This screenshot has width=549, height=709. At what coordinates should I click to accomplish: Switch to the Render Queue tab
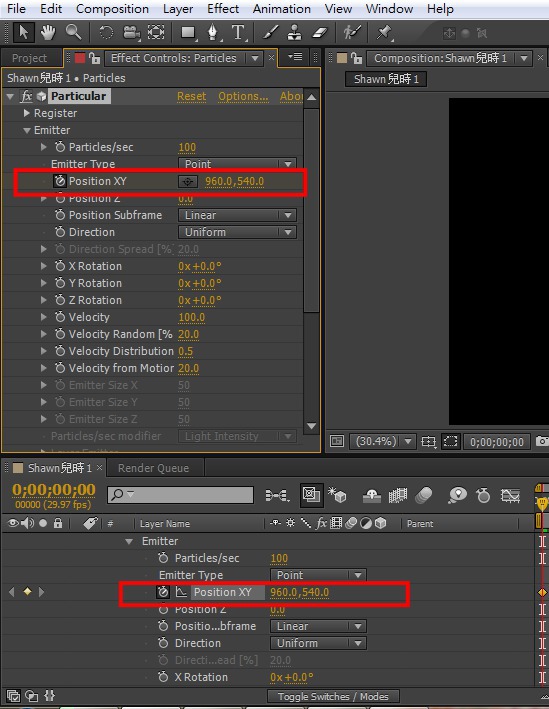coord(153,468)
